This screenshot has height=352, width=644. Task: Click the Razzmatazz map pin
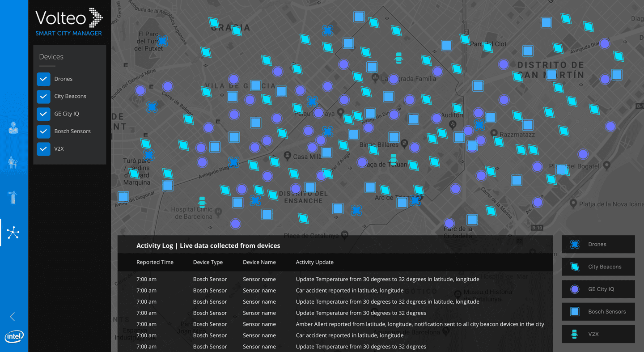[x=494, y=133]
